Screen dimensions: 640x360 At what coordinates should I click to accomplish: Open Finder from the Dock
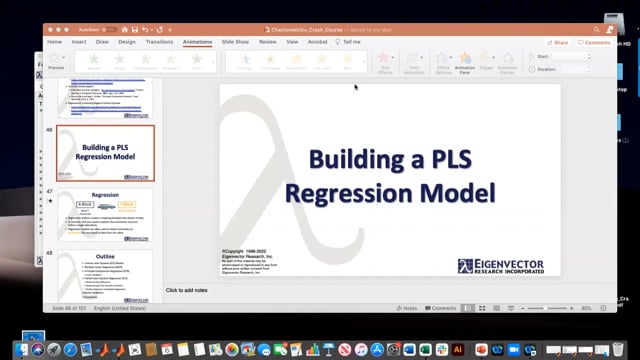[21, 350]
